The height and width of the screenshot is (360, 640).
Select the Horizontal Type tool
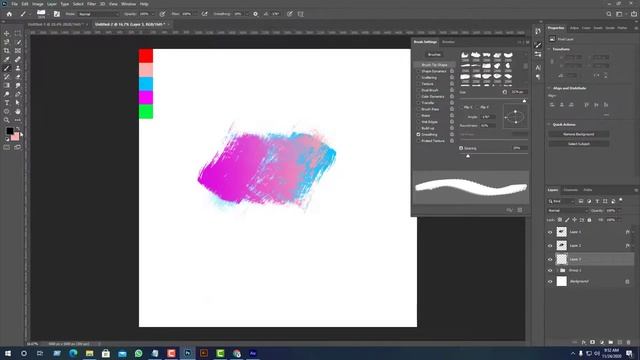pos(7,103)
